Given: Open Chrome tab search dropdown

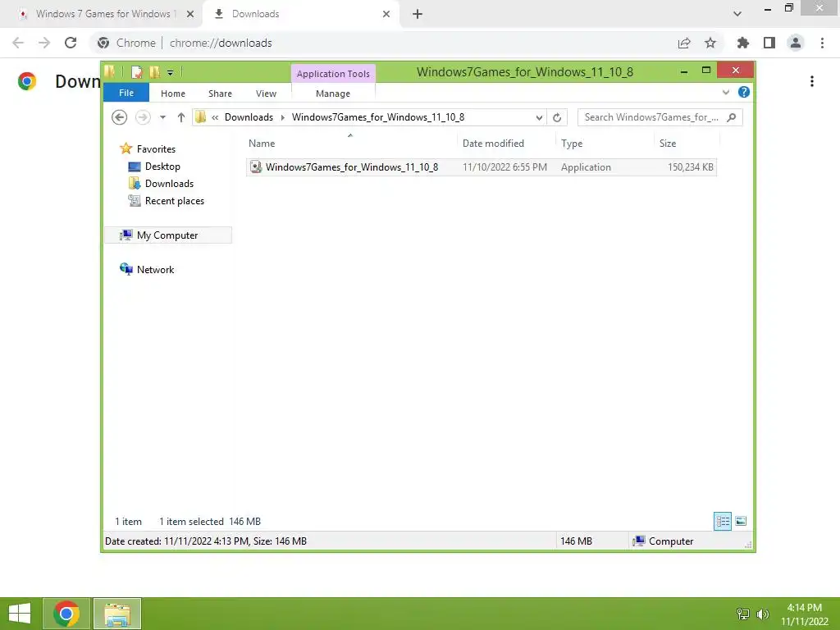Looking at the screenshot, I should coord(737,14).
